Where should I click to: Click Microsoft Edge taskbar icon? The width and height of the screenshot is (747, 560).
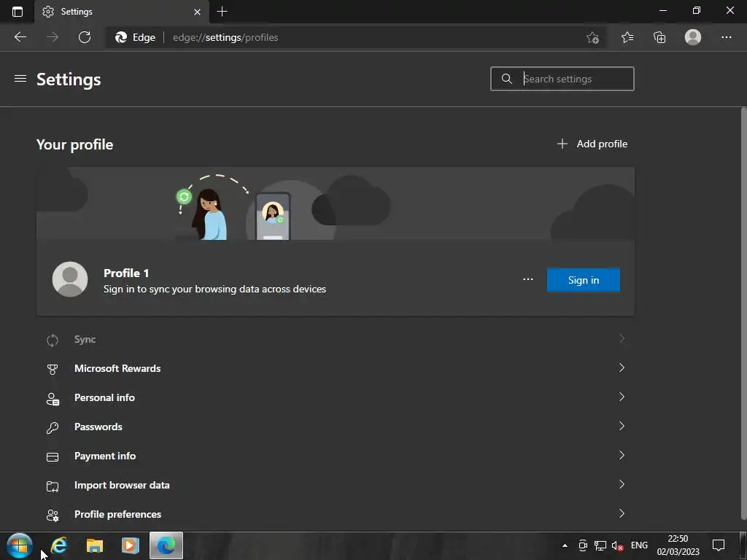pyautogui.click(x=166, y=545)
